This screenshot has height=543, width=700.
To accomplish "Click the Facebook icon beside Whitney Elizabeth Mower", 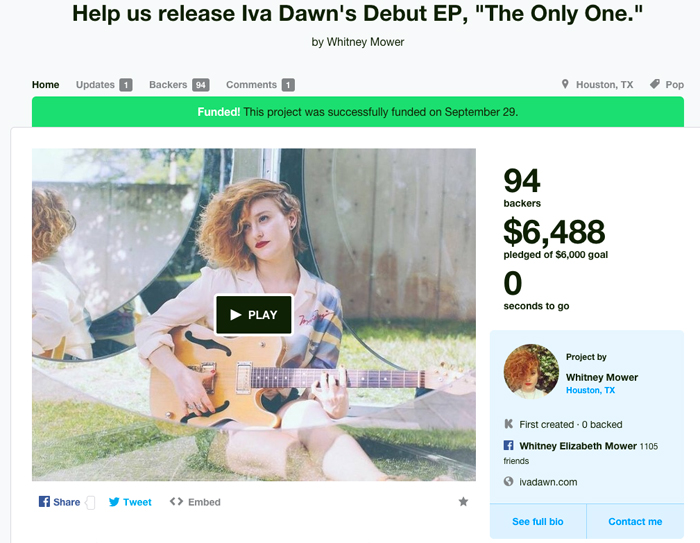I will click(x=508, y=445).
